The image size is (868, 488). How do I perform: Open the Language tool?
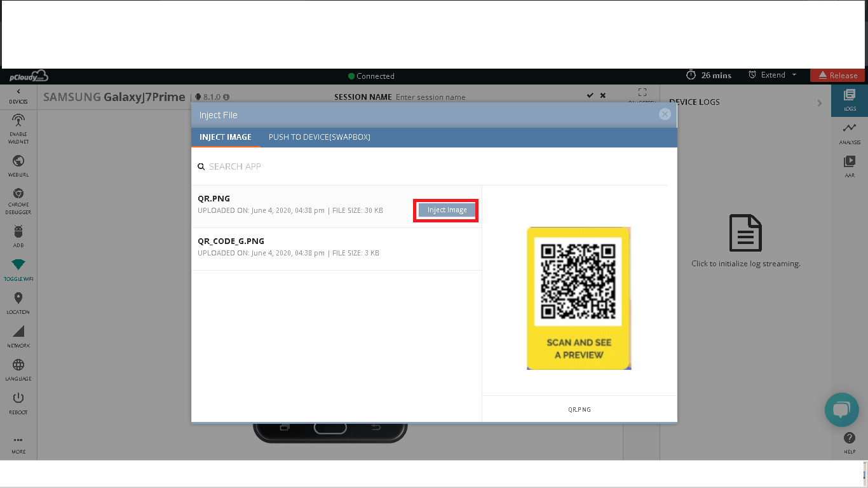coord(18,370)
